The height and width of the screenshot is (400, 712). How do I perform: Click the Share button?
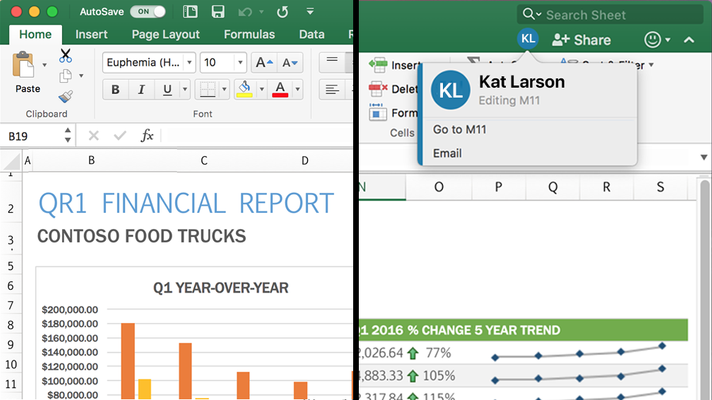(x=582, y=40)
